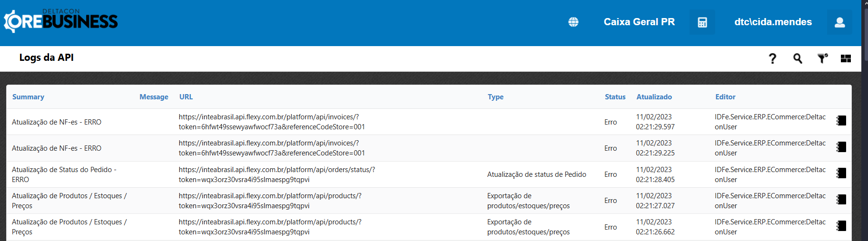Click the URL column header
868x241 pixels.
click(x=186, y=97)
